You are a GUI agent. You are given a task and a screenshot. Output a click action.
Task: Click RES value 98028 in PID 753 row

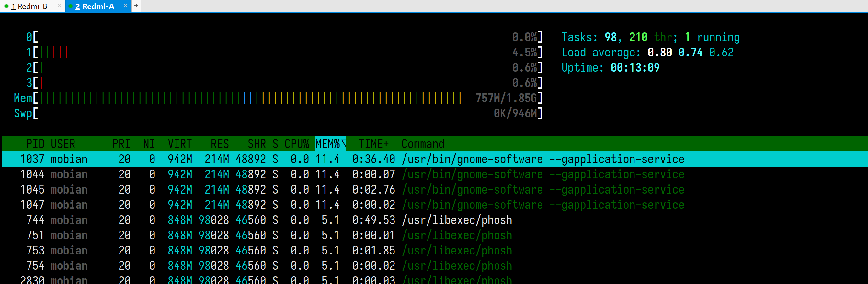coord(214,250)
